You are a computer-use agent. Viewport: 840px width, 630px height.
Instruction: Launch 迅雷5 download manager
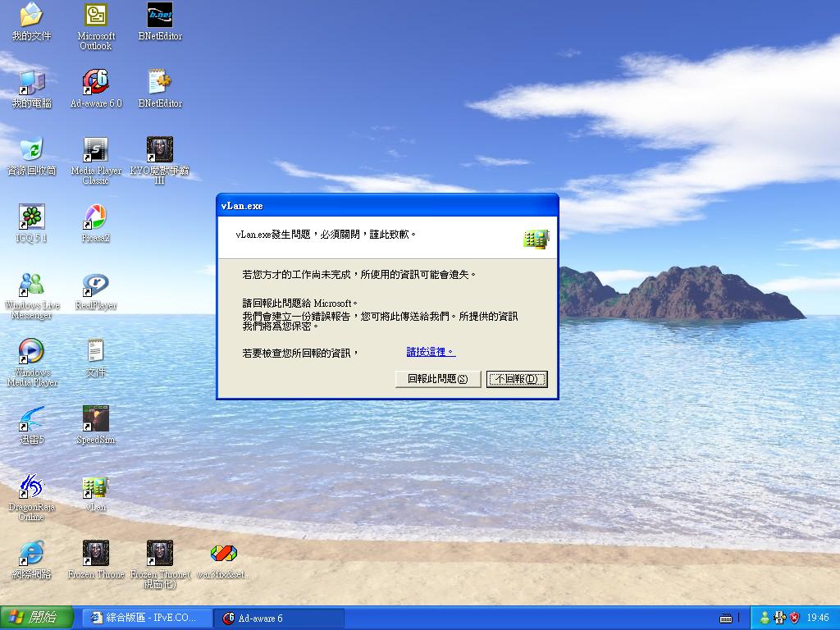point(32,419)
